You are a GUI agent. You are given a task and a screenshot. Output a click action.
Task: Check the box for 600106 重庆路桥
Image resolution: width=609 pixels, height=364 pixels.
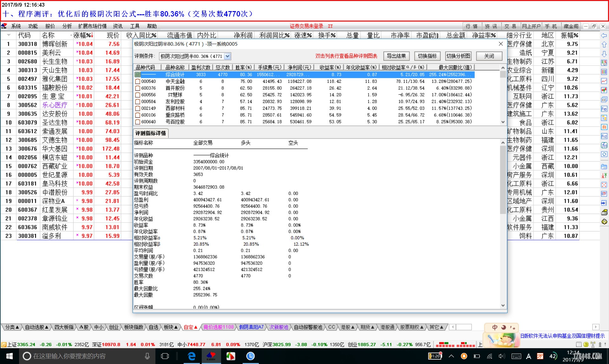tap(138, 115)
